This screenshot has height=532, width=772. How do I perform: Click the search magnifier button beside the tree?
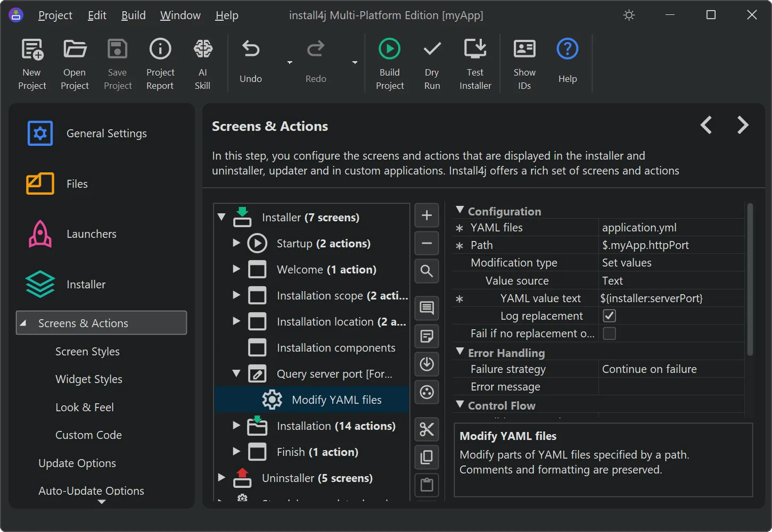pyautogui.click(x=426, y=271)
